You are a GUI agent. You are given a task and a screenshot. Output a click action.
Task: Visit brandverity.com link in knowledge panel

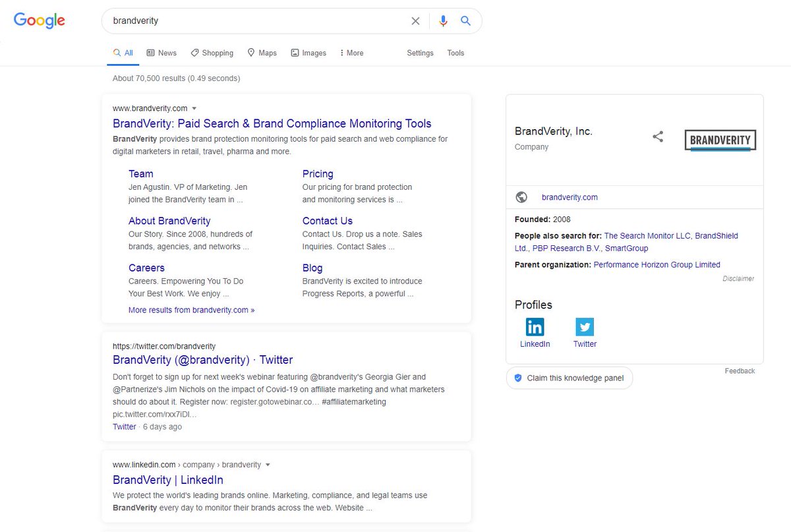pos(570,197)
